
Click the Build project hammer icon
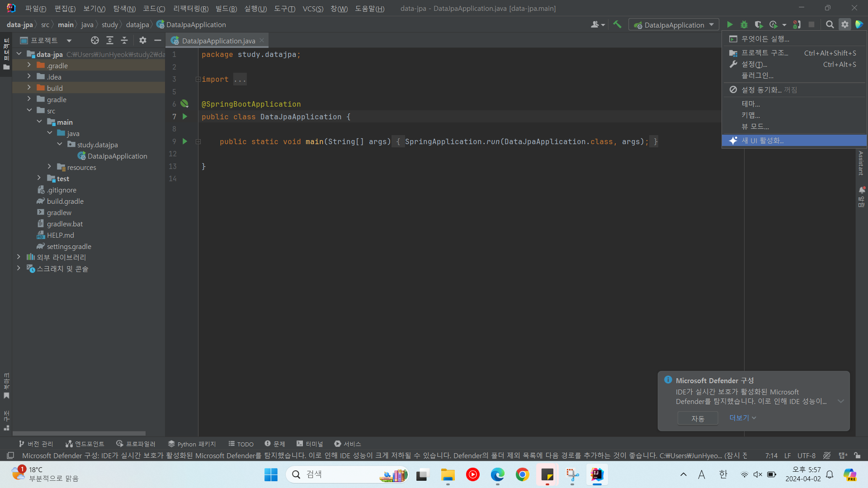[x=618, y=25]
